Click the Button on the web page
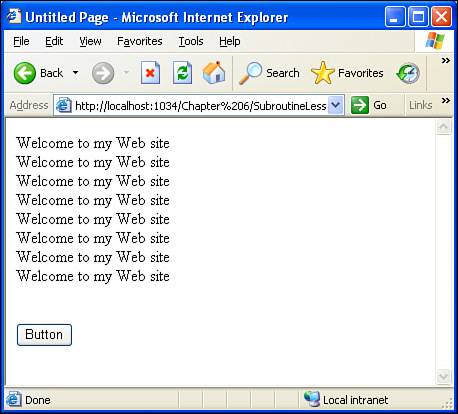This screenshot has width=458, height=414. coord(44,335)
